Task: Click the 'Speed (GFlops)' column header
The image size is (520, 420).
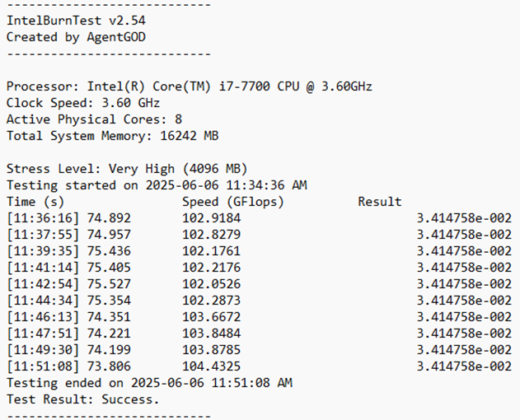Action: pos(232,202)
